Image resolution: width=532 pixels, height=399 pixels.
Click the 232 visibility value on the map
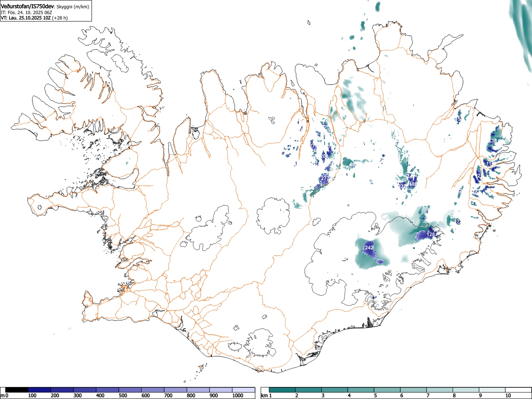click(403, 186)
